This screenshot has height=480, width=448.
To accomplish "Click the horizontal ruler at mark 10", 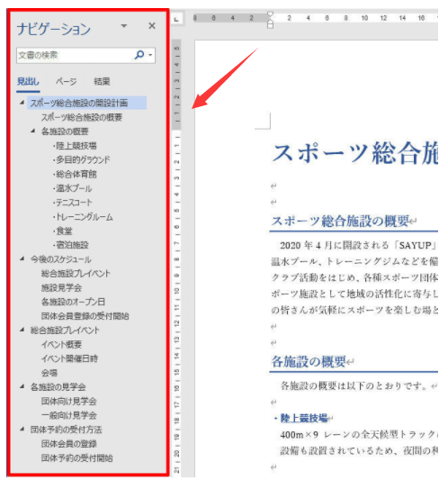I will 364,18.
